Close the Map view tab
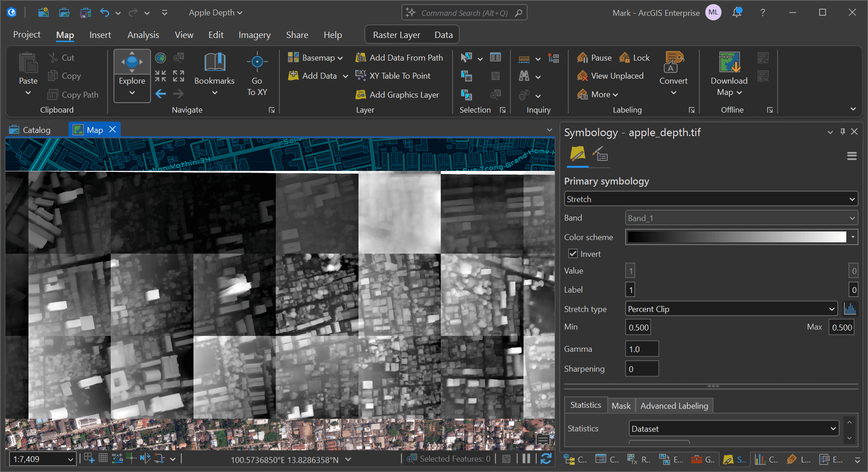868x472 pixels. [113, 129]
